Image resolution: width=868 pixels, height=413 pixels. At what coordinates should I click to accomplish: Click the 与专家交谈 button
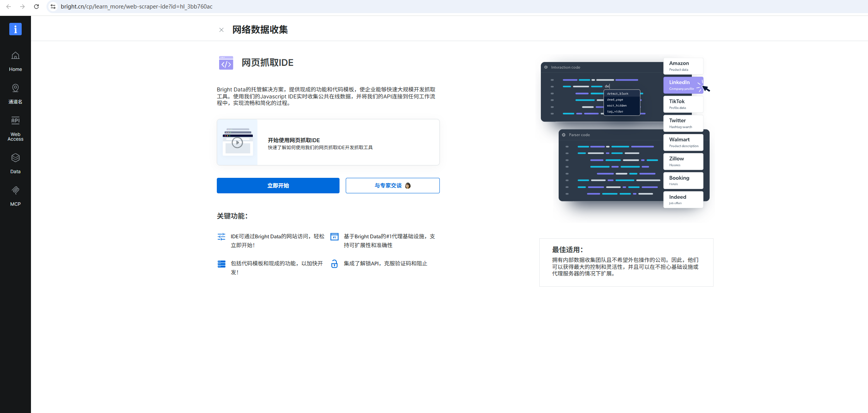393,186
